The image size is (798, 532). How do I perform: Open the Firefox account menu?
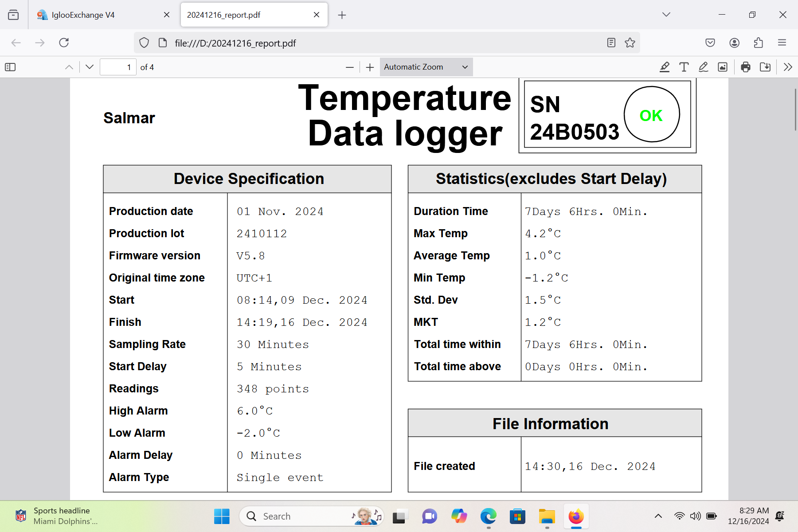point(734,43)
